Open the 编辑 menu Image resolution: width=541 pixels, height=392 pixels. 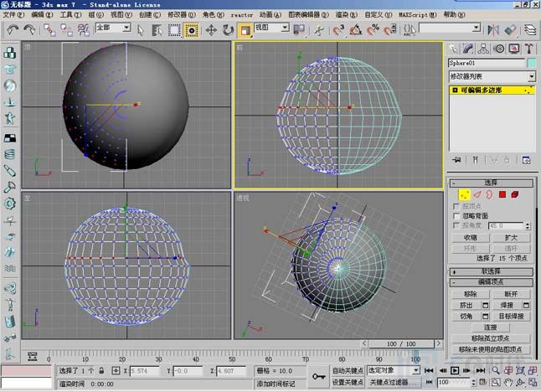click(x=42, y=15)
